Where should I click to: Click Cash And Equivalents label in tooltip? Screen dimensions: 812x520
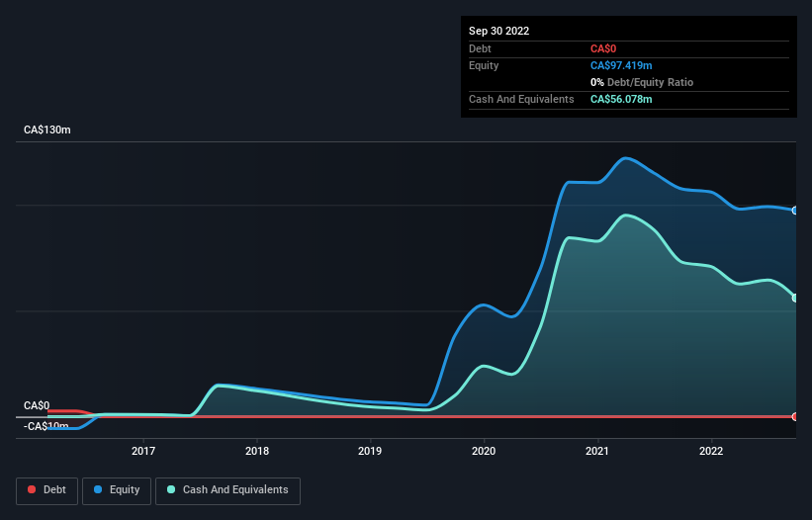[521, 99]
